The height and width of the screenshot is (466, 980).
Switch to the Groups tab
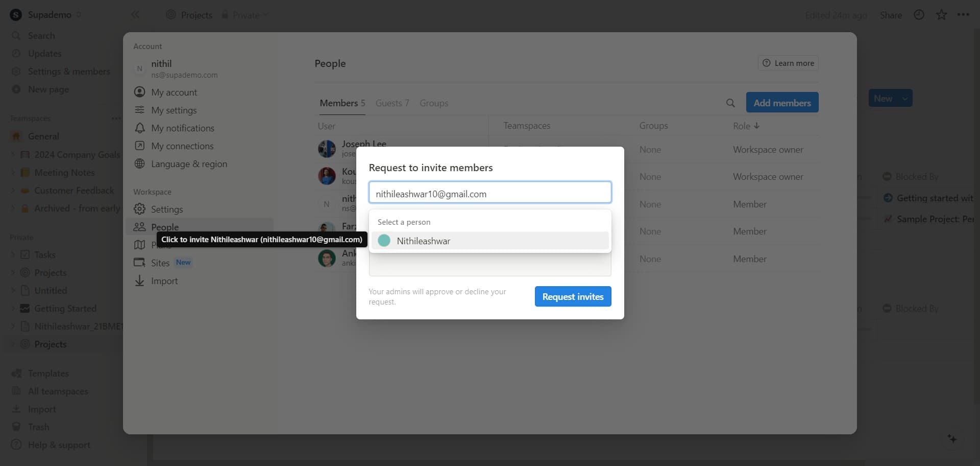pyautogui.click(x=433, y=103)
